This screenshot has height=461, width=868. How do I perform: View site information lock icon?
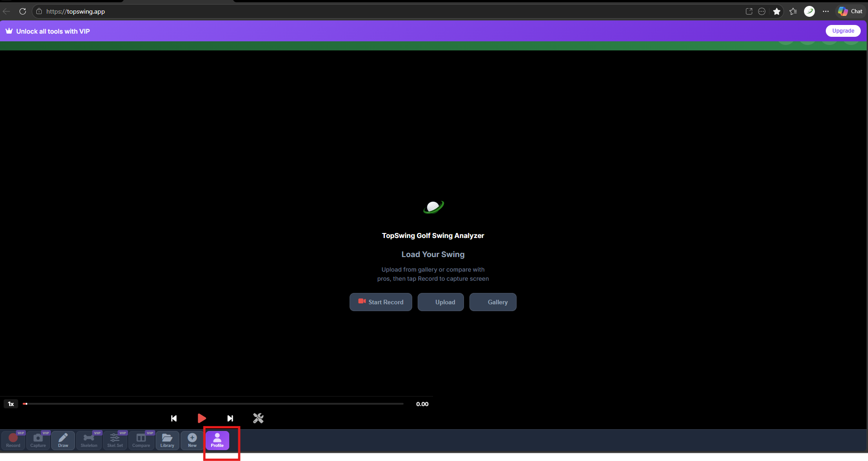tap(39, 11)
